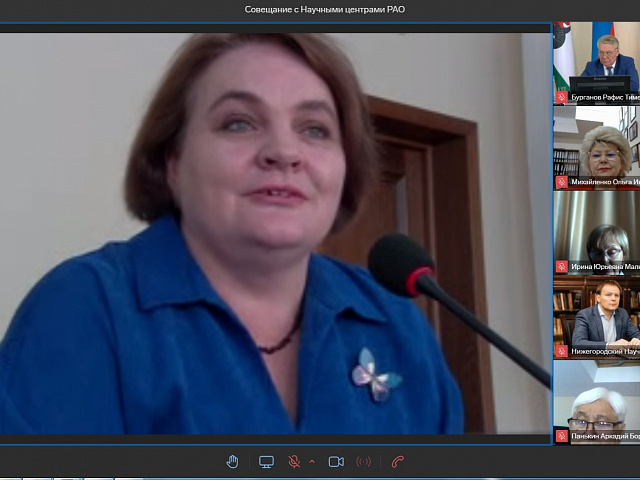Screen dimensions: 640x480
Task: Click the Михайленко Ольга name label
Action: tap(604, 183)
